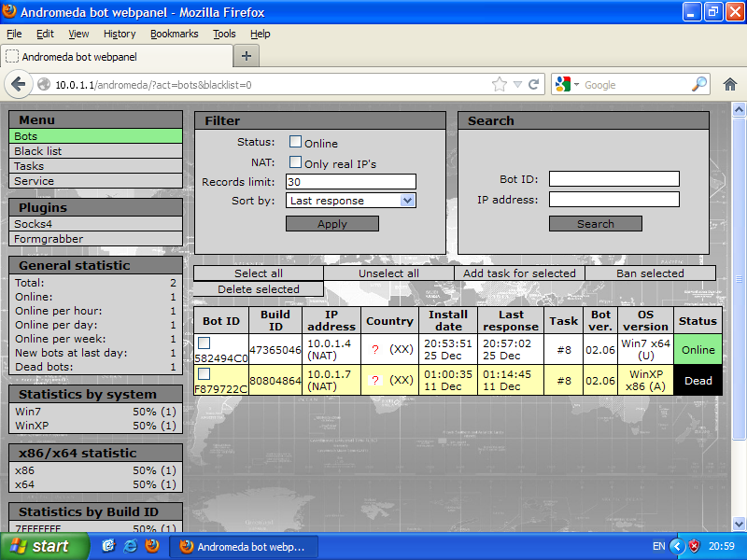
Task: Open the Bookmarks menu
Action: click(x=175, y=34)
